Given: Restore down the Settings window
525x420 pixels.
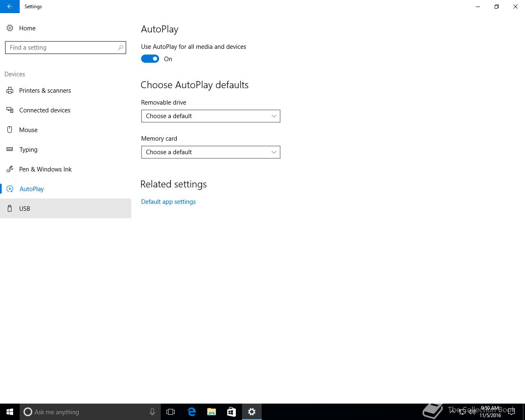Looking at the screenshot, I should [x=497, y=7].
